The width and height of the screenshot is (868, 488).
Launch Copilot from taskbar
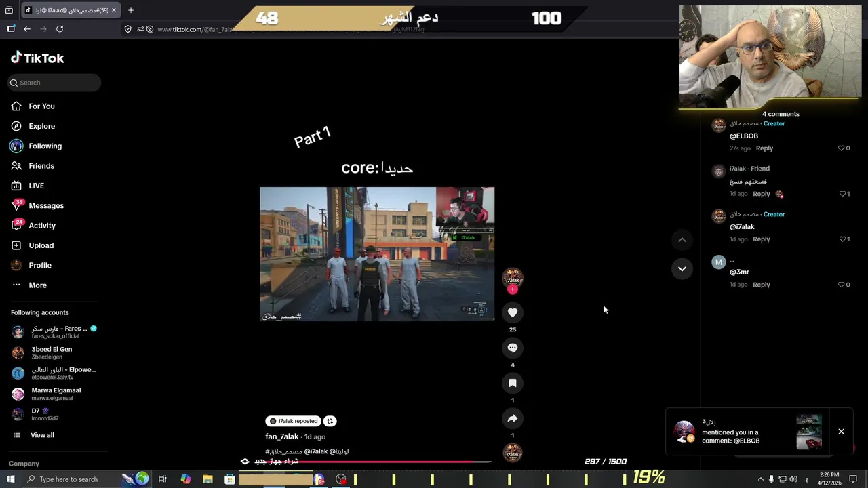point(185,479)
